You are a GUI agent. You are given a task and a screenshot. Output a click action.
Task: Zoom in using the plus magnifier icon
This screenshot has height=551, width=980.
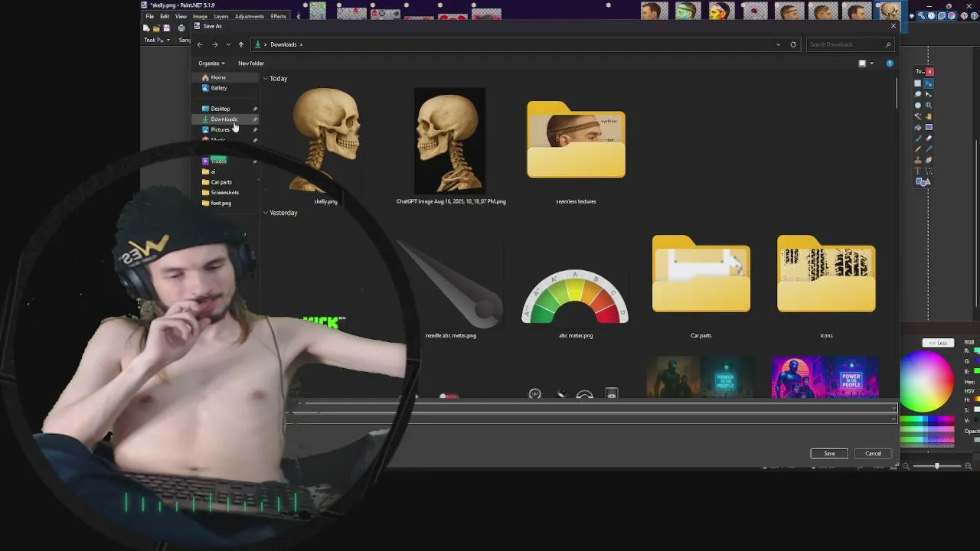(969, 465)
